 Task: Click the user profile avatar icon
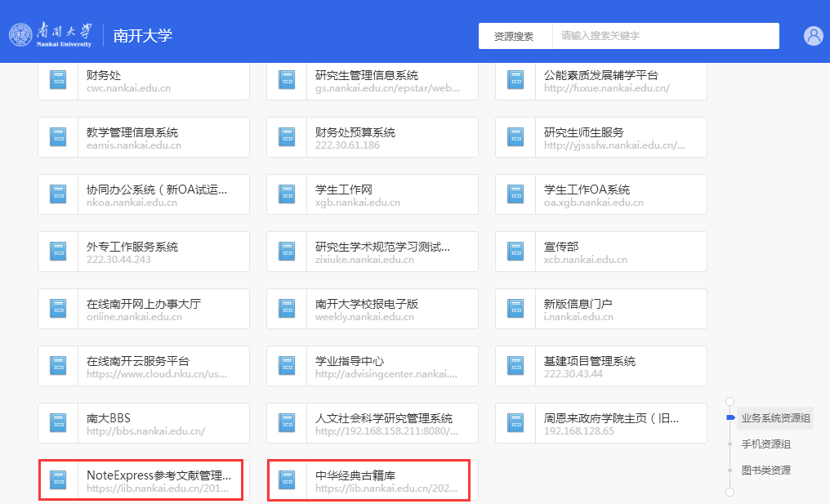tap(813, 36)
